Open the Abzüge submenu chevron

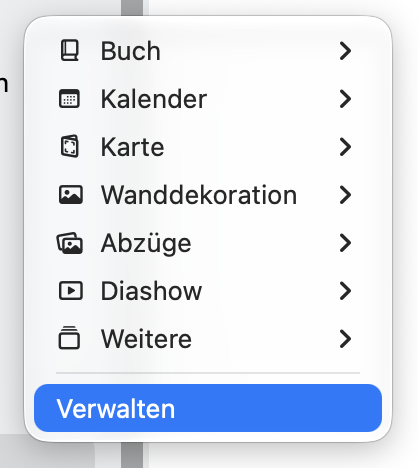[x=345, y=243]
